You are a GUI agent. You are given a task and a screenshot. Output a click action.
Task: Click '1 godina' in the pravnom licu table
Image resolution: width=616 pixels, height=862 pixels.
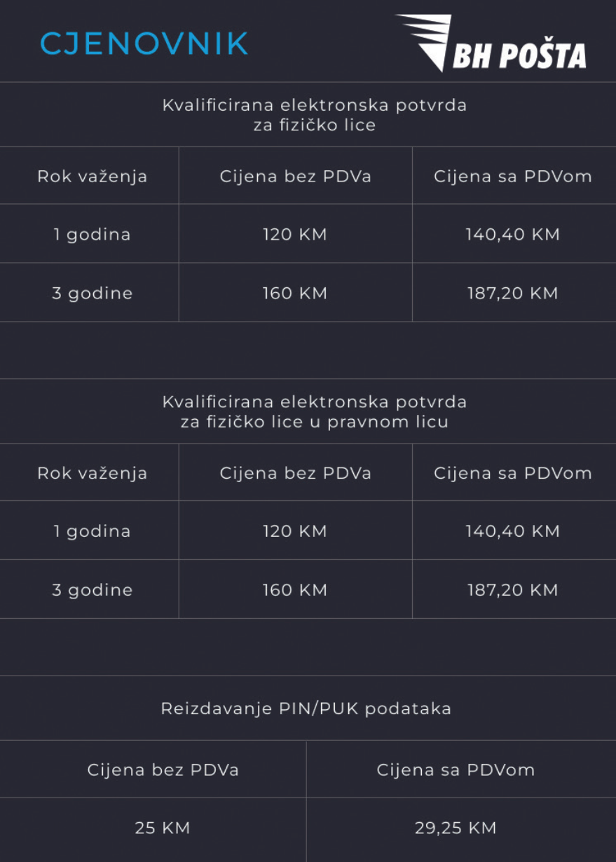click(x=93, y=531)
